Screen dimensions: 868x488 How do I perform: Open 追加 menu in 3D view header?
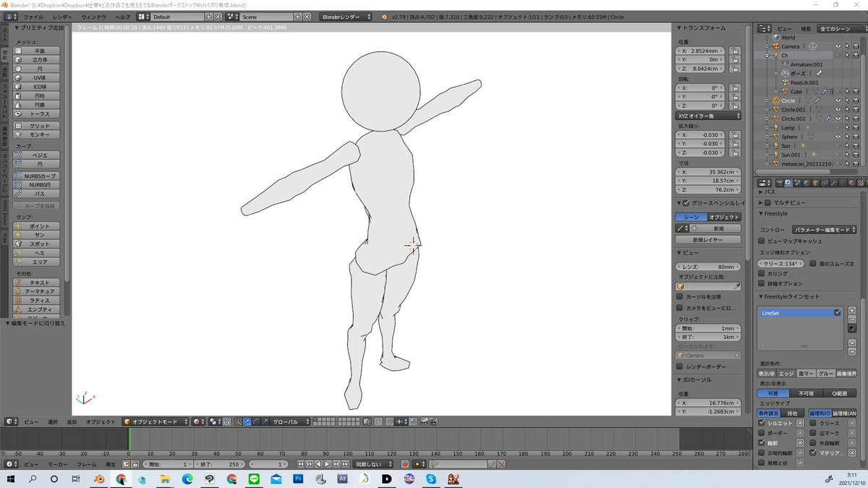[72, 421]
